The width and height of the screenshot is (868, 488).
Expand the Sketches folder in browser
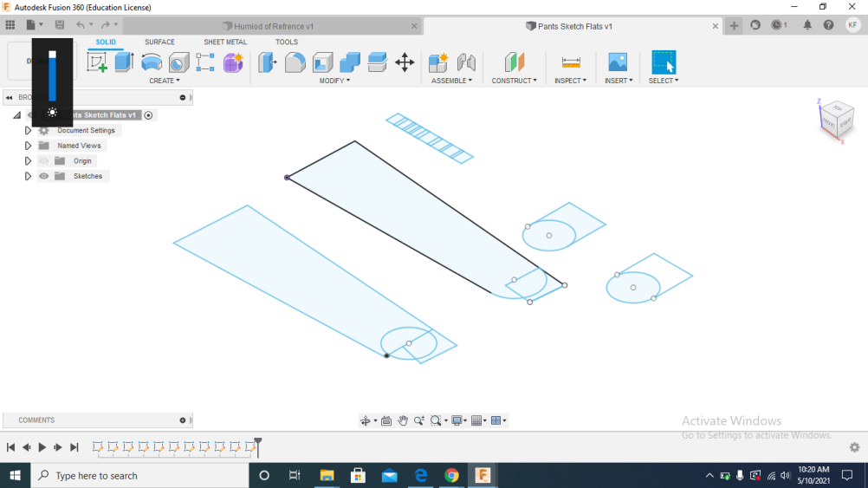28,176
